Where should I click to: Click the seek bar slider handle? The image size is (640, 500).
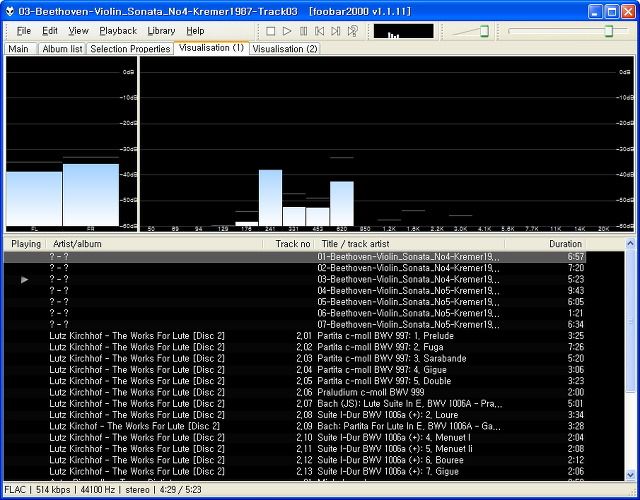pyautogui.click(x=609, y=31)
